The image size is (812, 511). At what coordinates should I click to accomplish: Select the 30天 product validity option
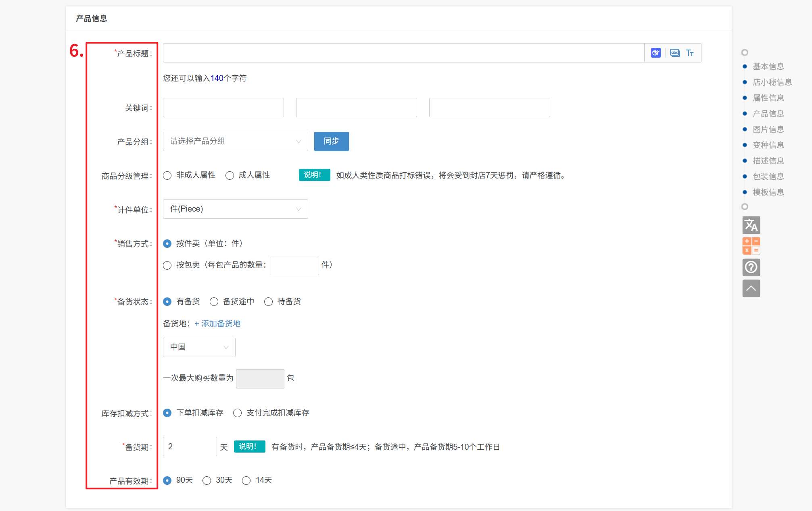tap(207, 480)
